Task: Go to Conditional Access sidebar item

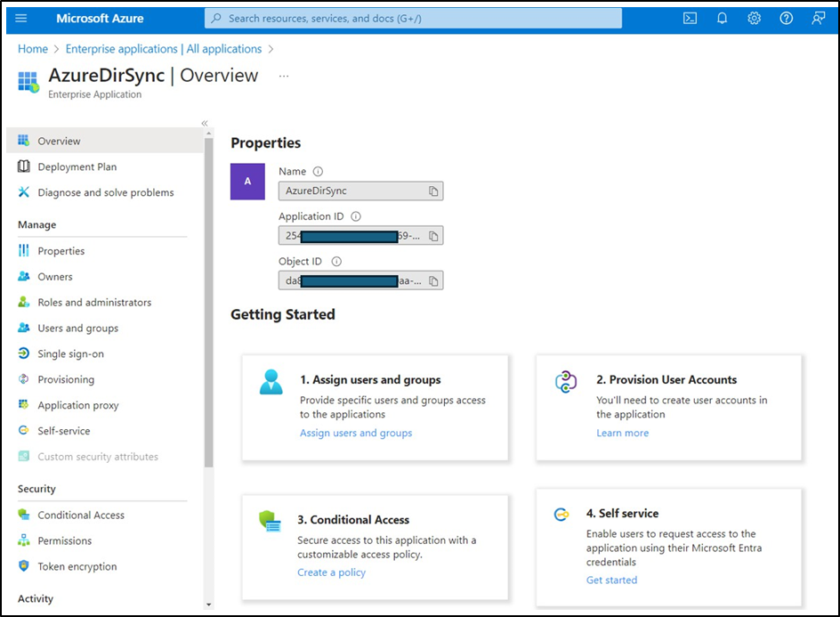Action: (x=81, y=515)
